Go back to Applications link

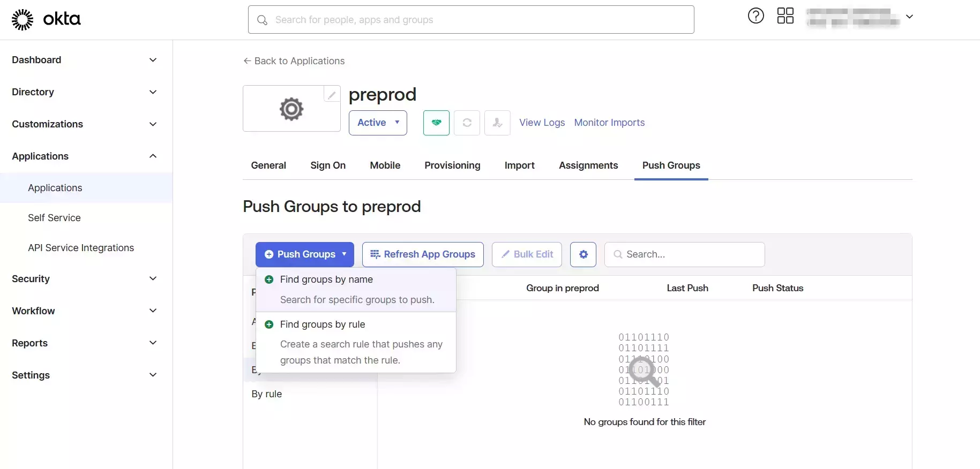(294, 61)
